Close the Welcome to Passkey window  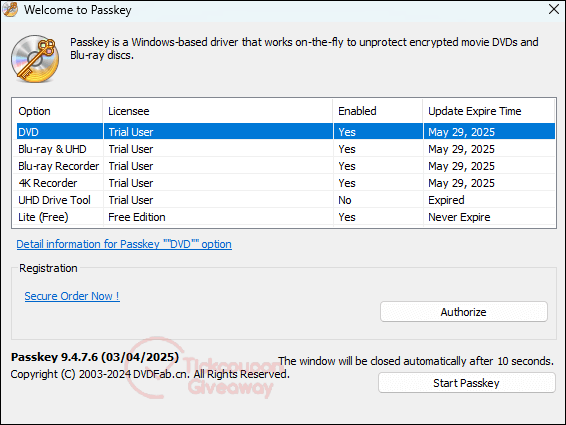pos(554,9)
